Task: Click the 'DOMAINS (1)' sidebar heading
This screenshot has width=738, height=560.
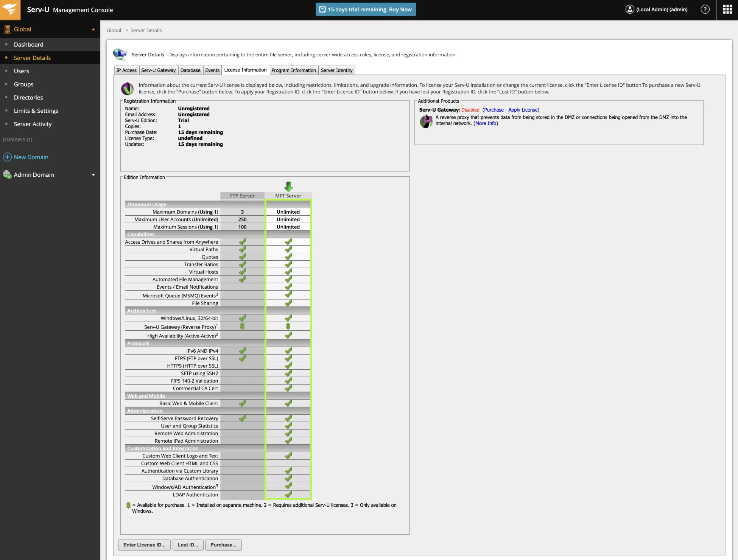Action: click(x=18, y=140)
